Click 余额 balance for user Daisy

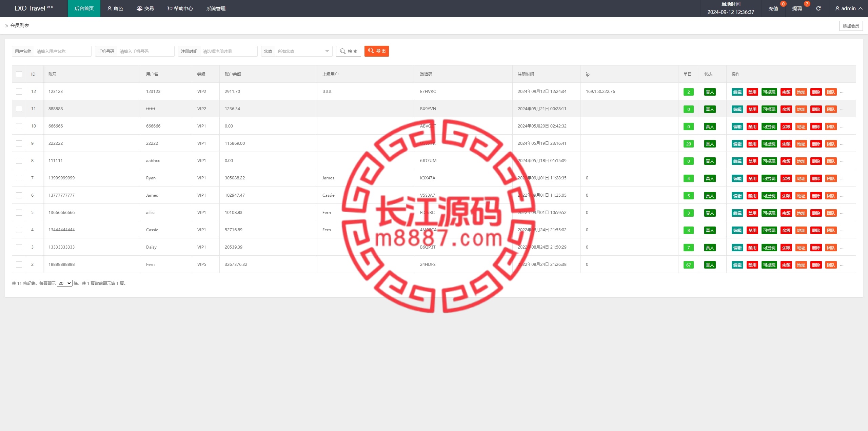coord(786,248)
